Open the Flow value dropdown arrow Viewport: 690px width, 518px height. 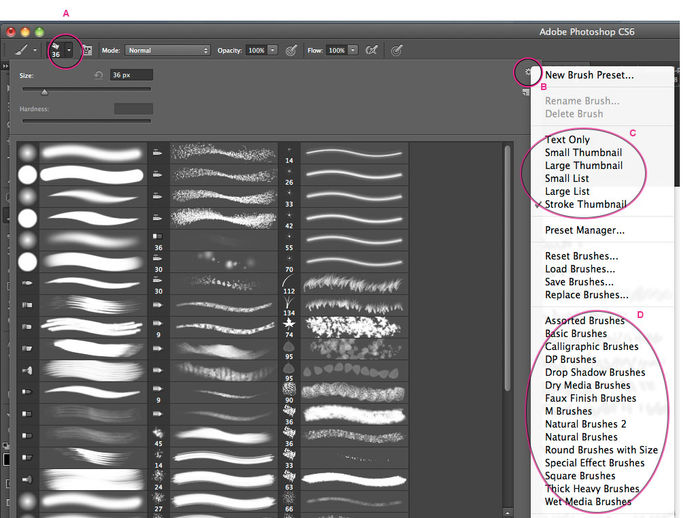(353, 50)
